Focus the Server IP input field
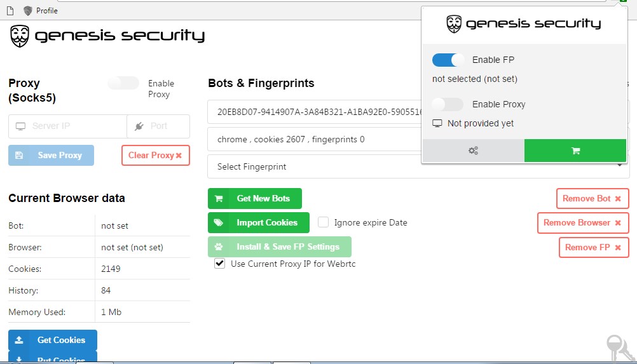Viewport: 637px width, 364px height. pos(68,126)
